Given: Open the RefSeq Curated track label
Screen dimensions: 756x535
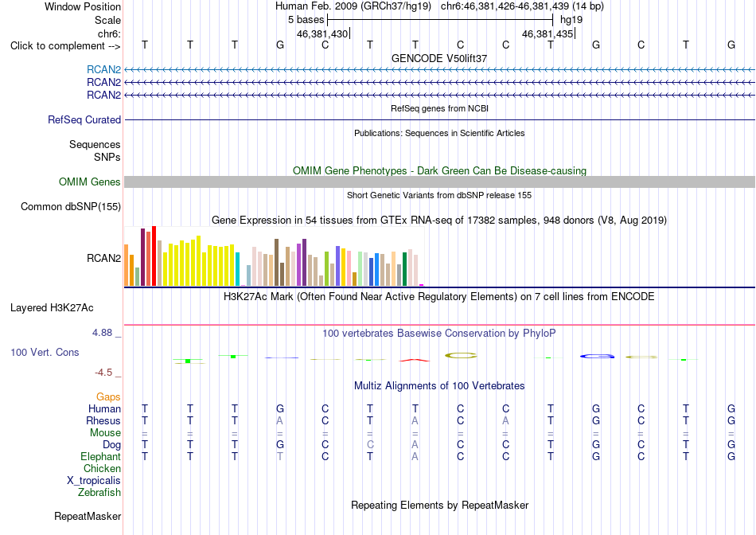Looking at the screenshot, I should (84, 119).
